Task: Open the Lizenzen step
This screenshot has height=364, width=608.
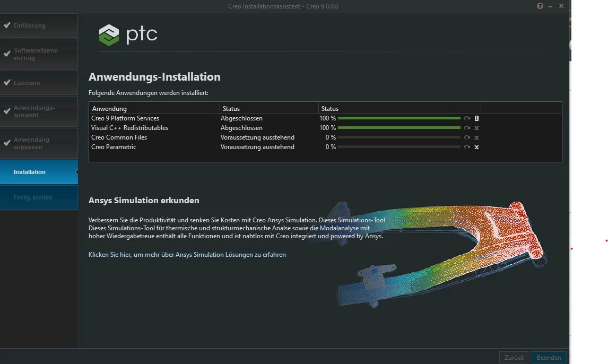Action: click(39, 83)
